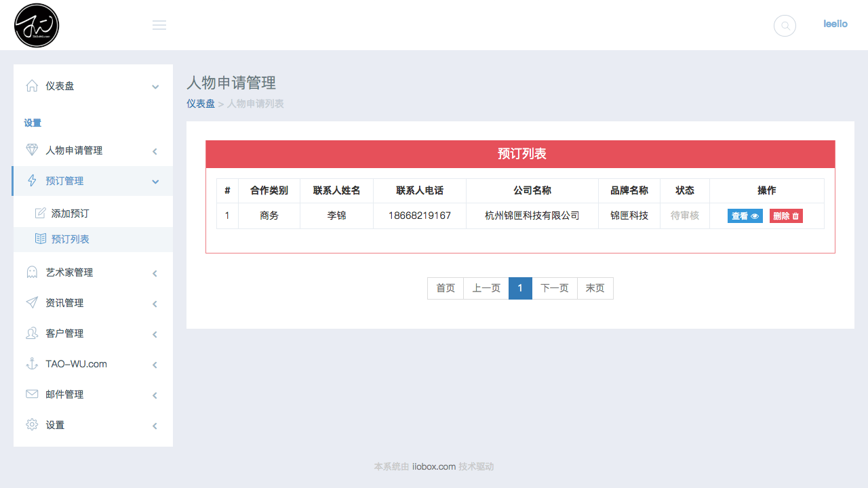Select the 预订列表 menu item
The height and width of the screenshot is (488, 868).
pos(70,239)
